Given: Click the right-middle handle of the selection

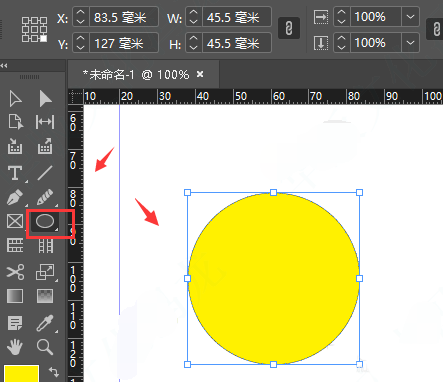Looking at the screenshot, I should 359,278.
